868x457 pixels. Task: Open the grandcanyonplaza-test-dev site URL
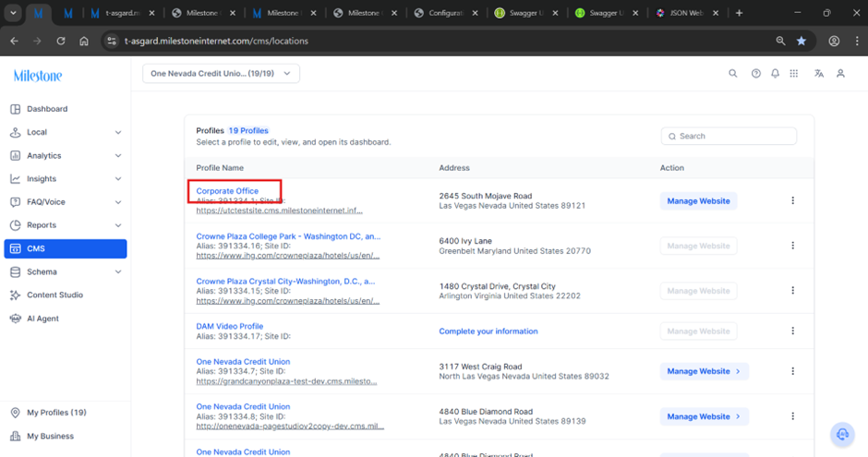(x=287, y=381)
